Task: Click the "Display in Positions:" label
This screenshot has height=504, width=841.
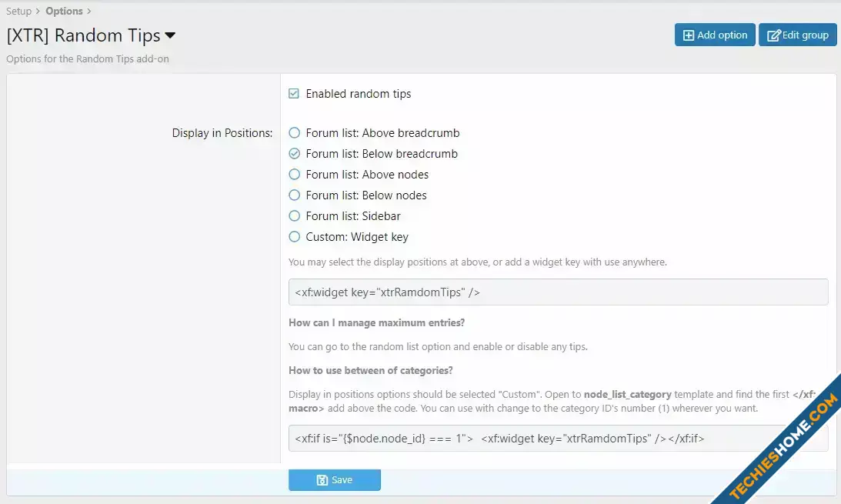Action: (222, 133)
